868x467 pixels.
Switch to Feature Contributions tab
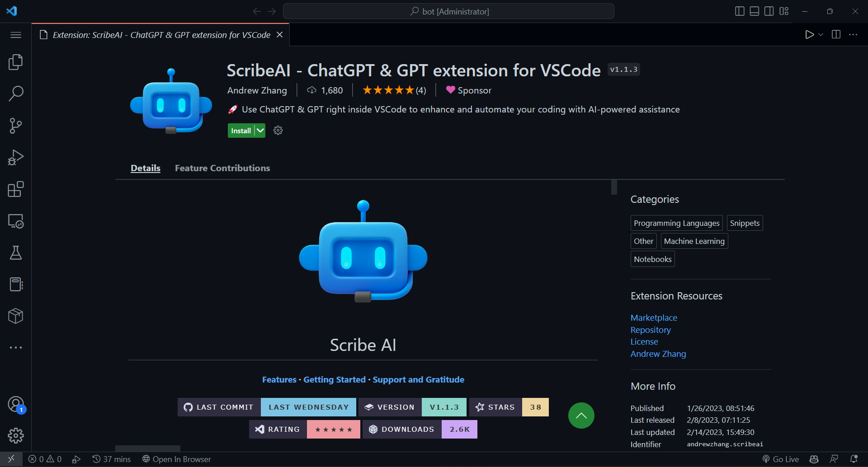pos(222,168)
